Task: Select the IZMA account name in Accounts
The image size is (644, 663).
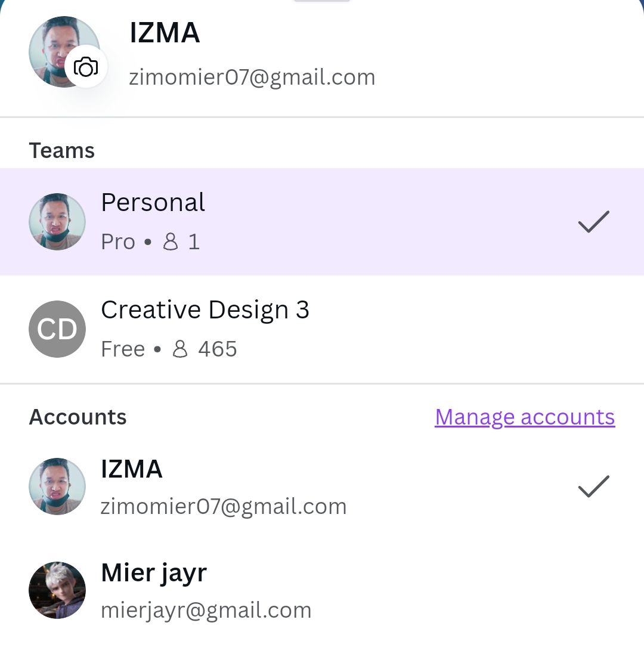Action: tap(132, 469)
